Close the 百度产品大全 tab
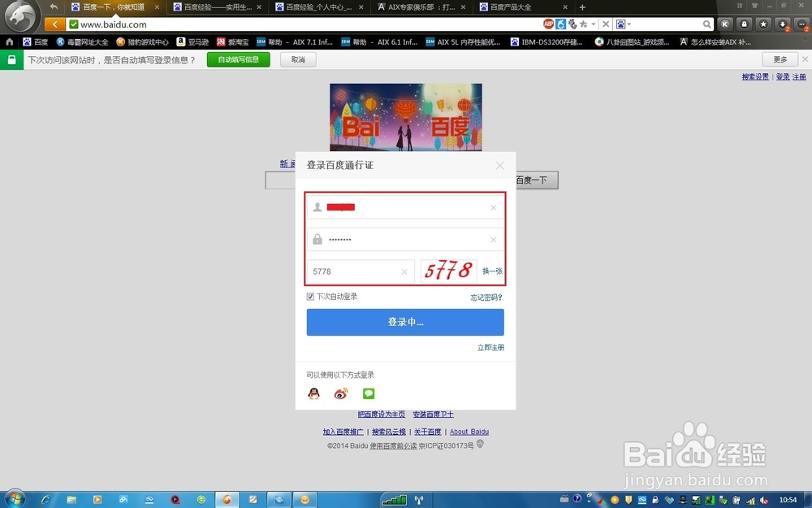 tap(565, 7)
